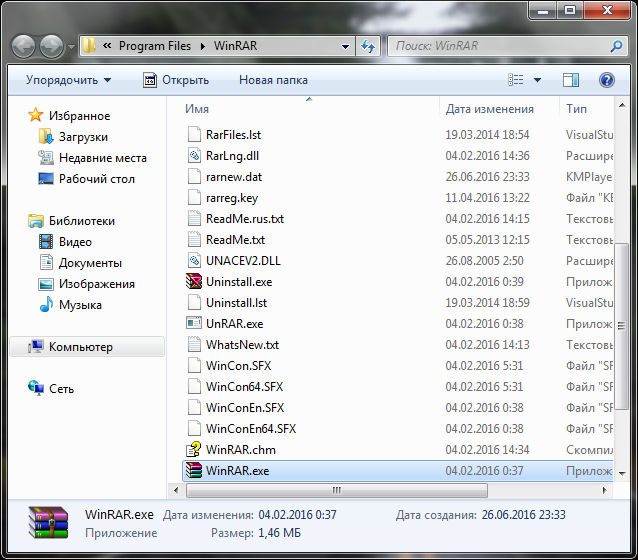The image size is (638, 560).
Task: Select rarreg.key file
Action: pos(232,198)
